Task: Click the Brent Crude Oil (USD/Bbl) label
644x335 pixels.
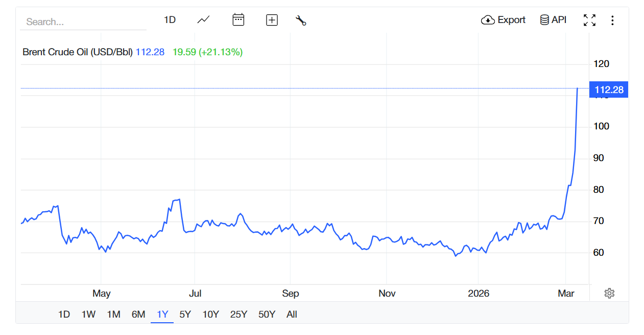Action: tap(78, 52)
